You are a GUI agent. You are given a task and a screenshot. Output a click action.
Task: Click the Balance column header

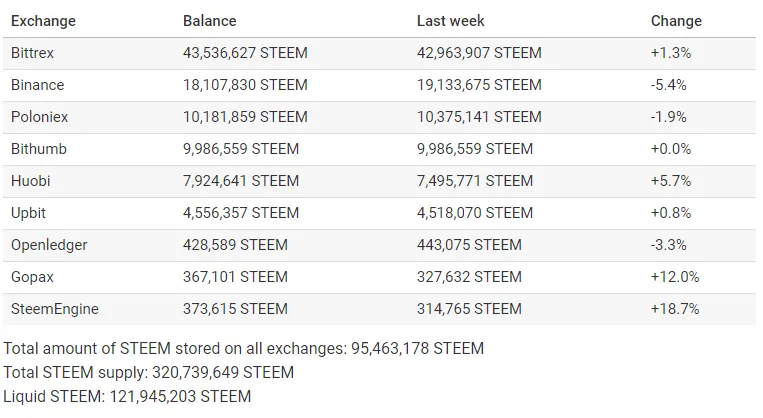tap(209, 21)
